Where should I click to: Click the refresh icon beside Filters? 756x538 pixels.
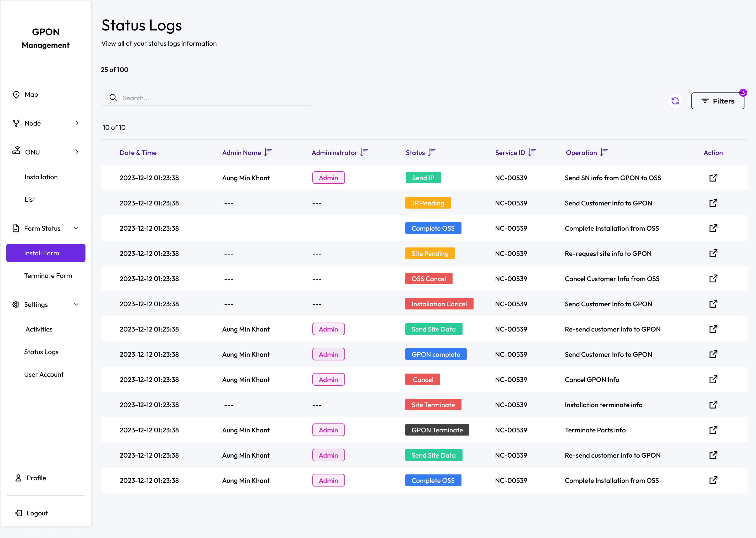point(675,101)
